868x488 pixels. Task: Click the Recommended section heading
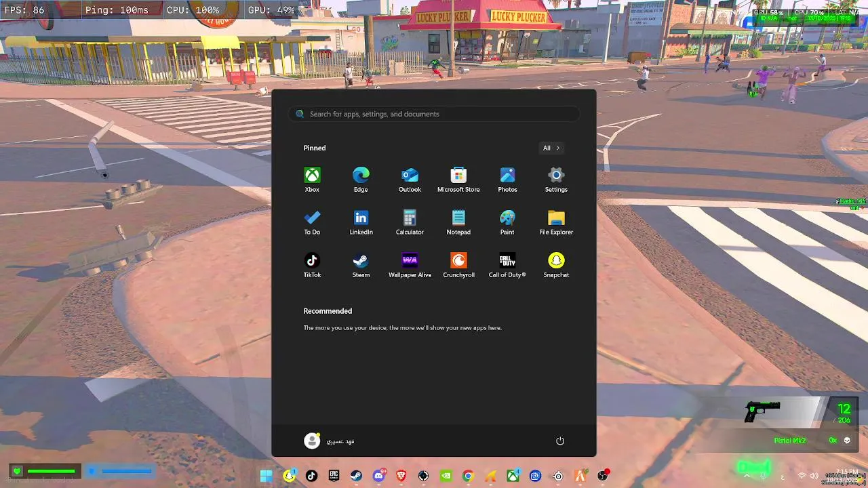pos(328,311)
